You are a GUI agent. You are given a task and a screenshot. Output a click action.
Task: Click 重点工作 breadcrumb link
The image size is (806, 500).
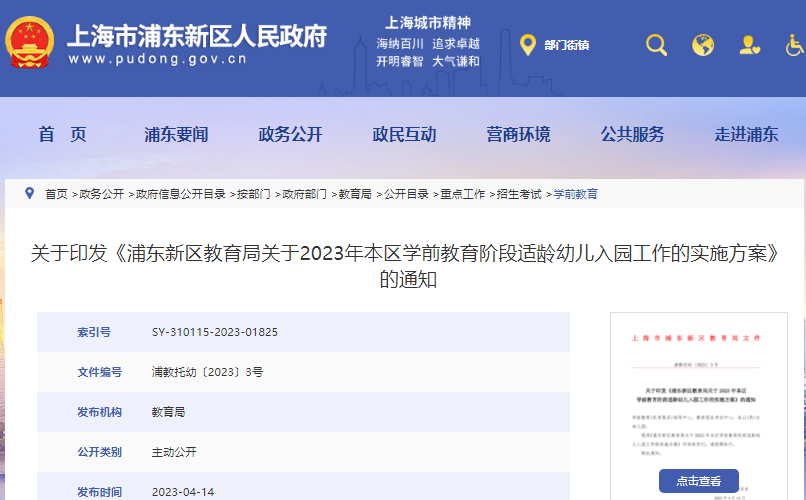463,194
